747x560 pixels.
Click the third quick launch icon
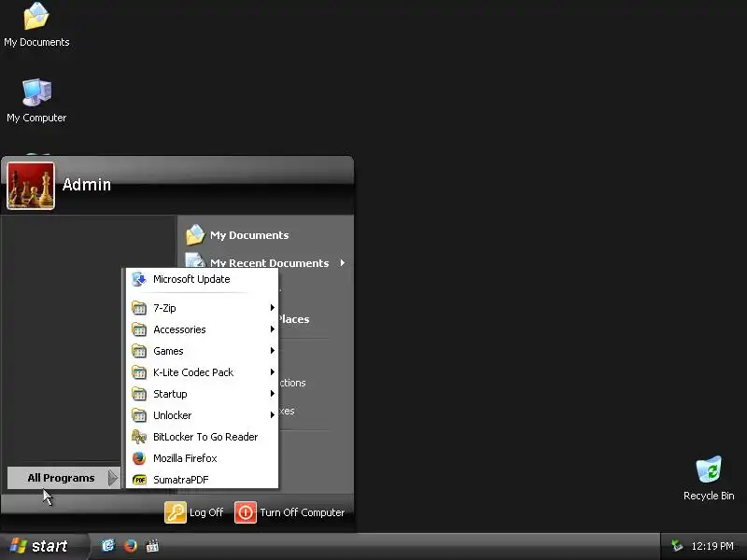click(152, 546)
